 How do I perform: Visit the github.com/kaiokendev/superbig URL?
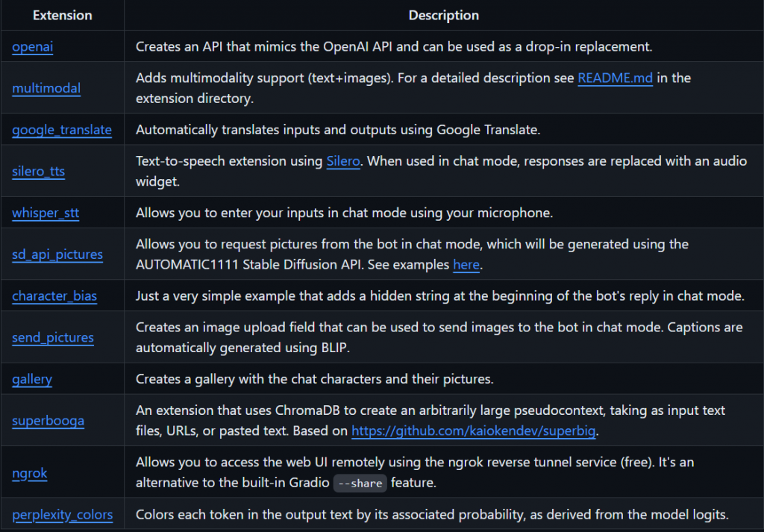(474, 431)
